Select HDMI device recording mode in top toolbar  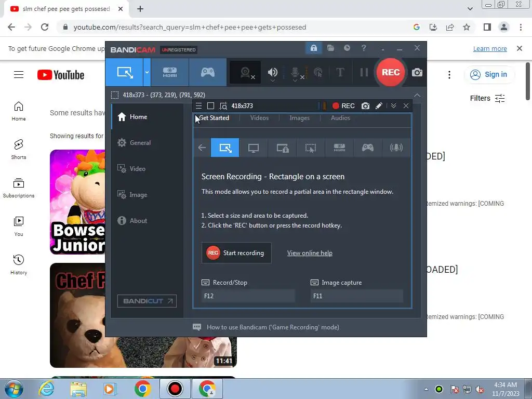point(170,72)
